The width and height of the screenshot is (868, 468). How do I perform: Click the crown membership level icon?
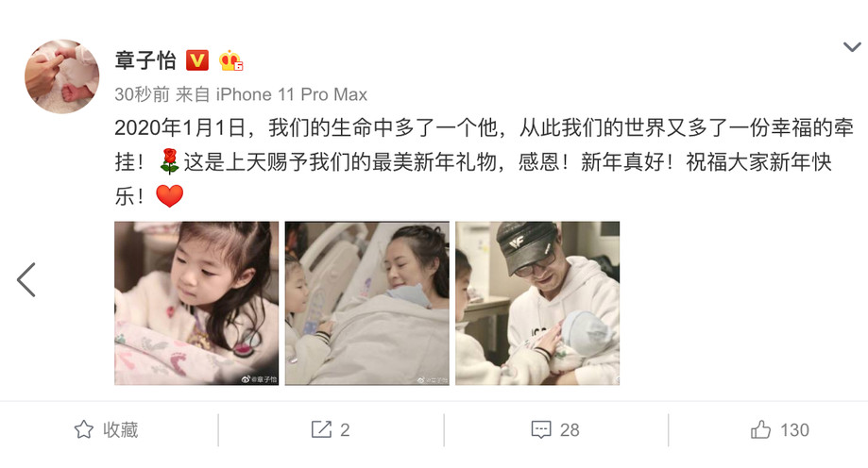coord(230,60)
